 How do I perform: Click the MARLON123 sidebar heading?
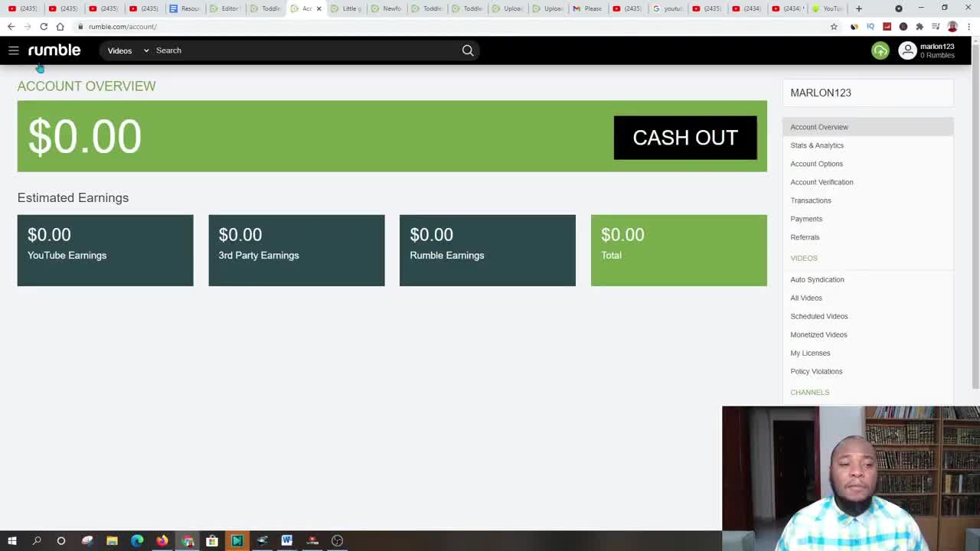(x=821, y=93)
